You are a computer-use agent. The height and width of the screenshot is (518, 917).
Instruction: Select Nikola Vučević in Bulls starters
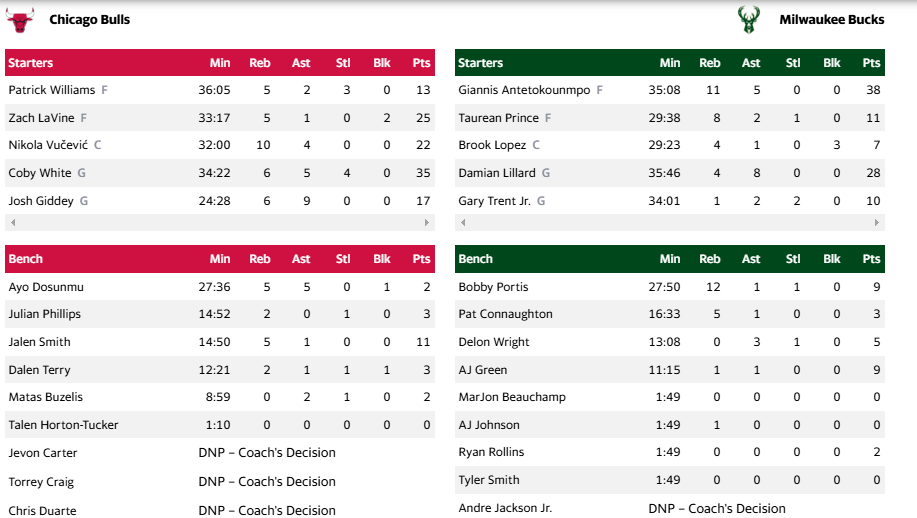click(x=48, y=145)
